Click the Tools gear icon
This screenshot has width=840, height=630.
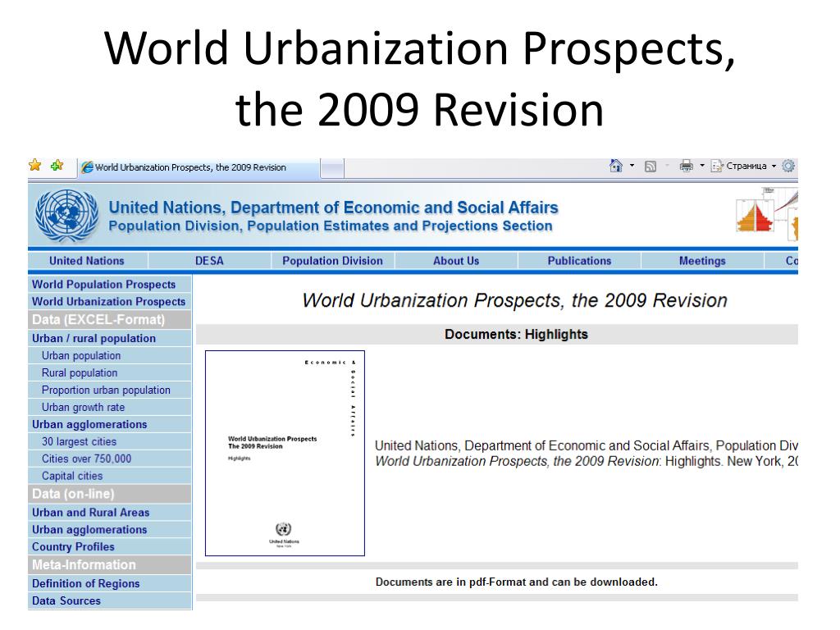point(788,166)
